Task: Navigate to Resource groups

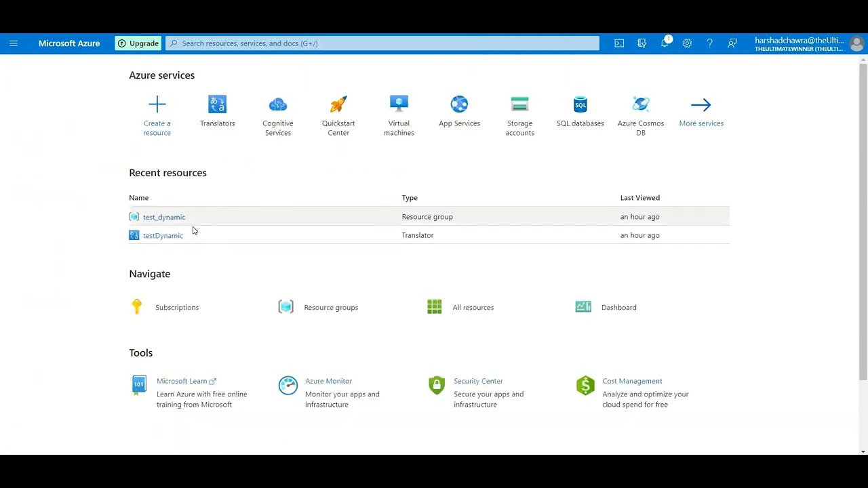Action: (x=331, y=308)
